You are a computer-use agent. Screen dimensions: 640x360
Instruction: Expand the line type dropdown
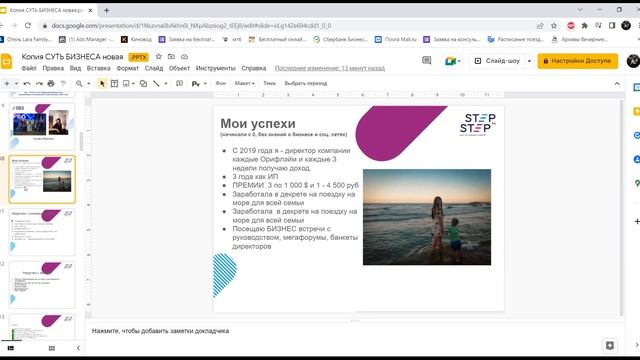pyautogui.click(x=166, y=83)
